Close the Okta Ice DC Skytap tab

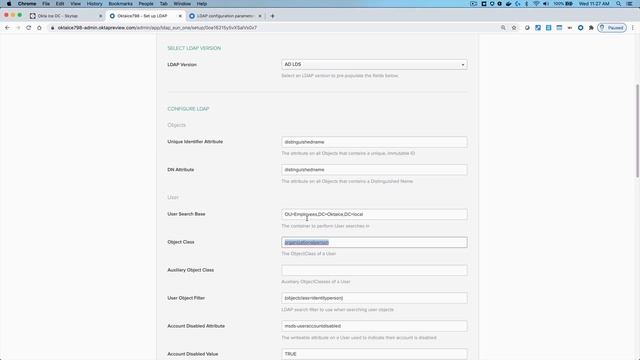[x=101, y=16]
